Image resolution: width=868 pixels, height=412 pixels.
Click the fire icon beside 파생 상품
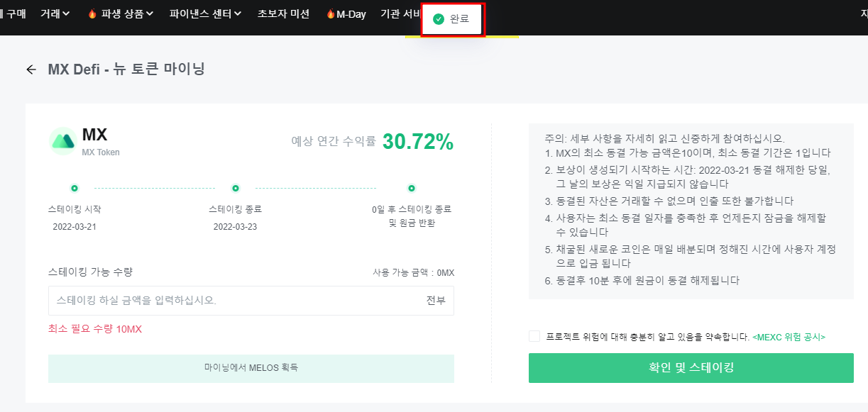(92, 13)
